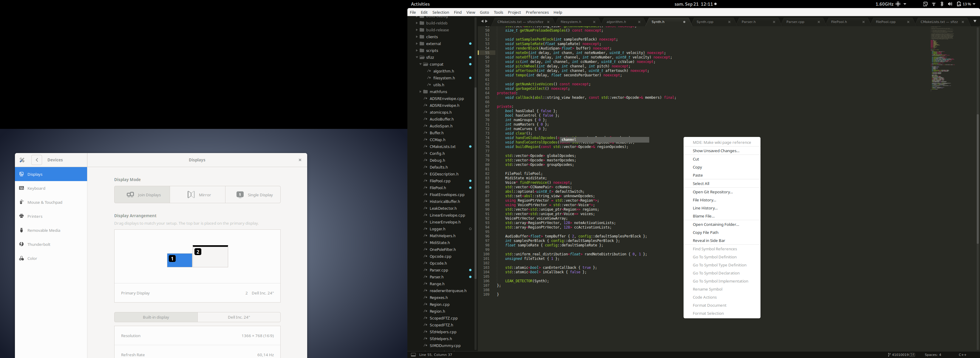Screen dimensions: 980x358
Task: Switch to the Parser.cpp tab
Action: (795, 22)
